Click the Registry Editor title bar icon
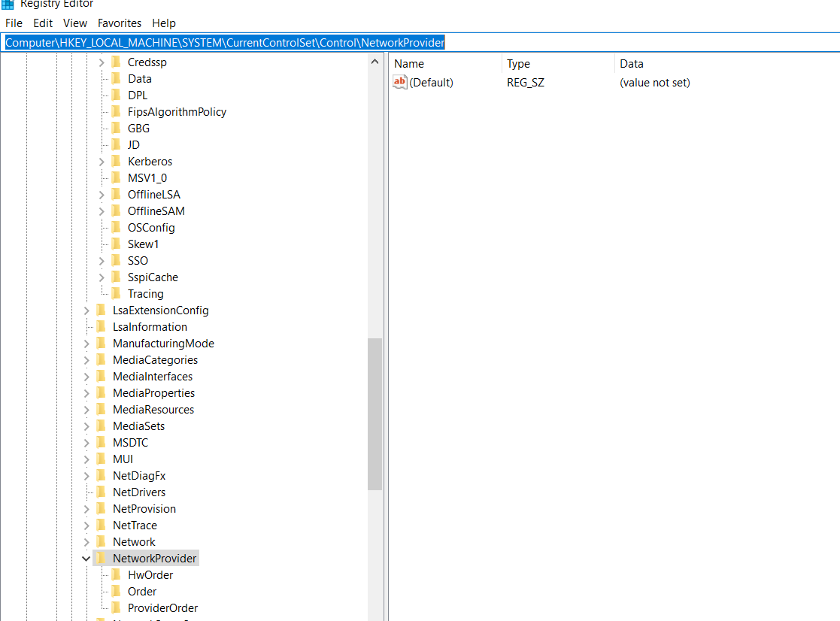This screenshot has height=621, width=840. coord(8,5)
